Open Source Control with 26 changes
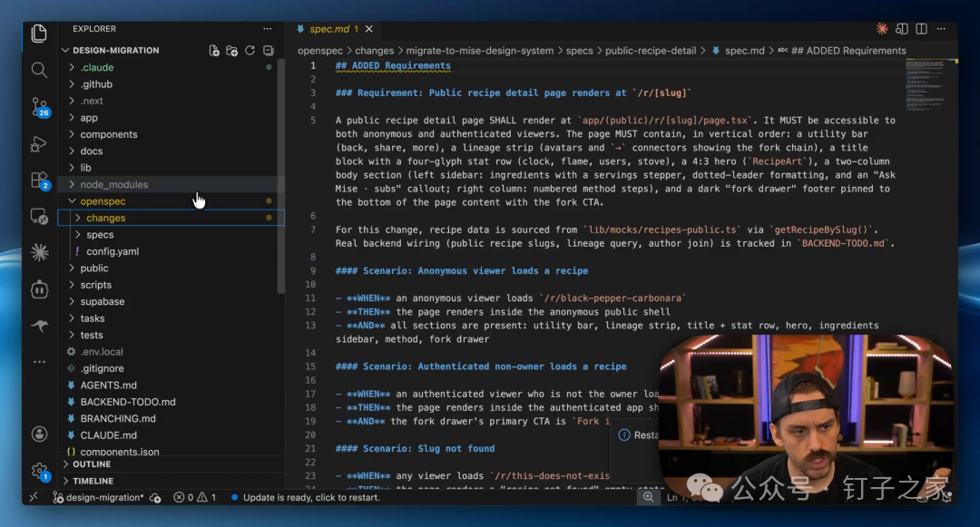 pyautogui.click(x=39, y=107)
